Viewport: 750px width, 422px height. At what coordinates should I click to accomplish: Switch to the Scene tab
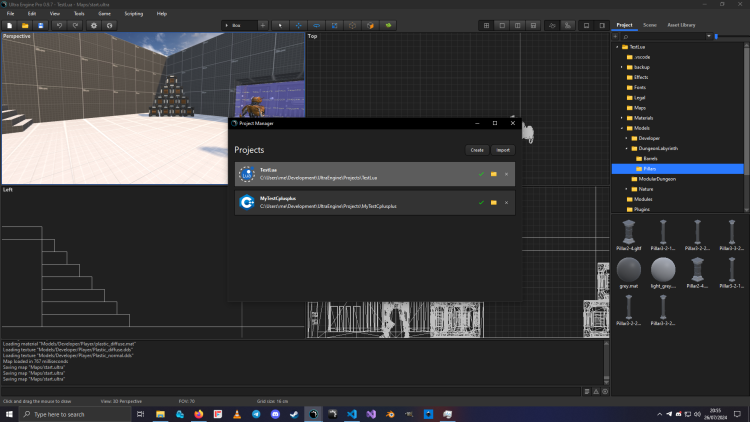click(650, 25)
